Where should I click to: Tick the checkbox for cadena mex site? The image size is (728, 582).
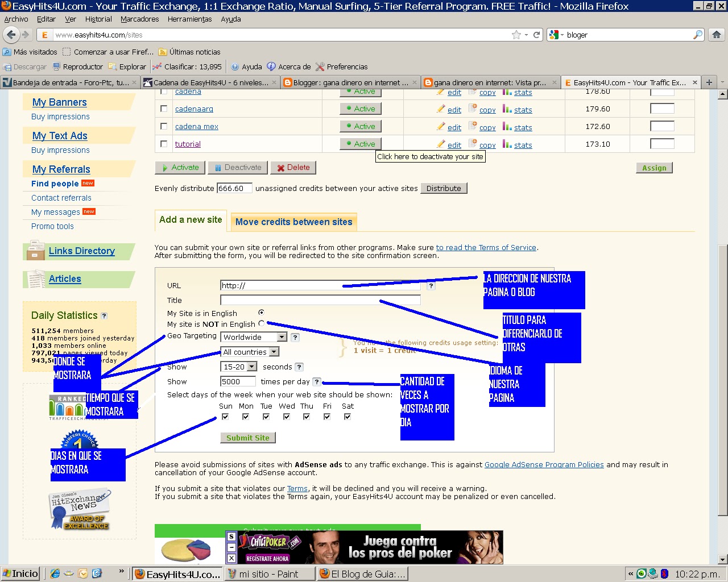[164, 126]
